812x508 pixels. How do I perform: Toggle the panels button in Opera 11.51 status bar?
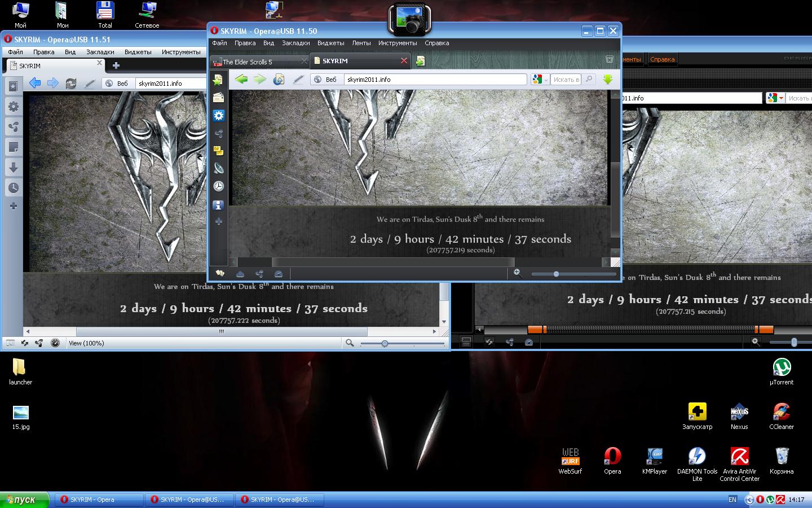click(x=10, y=343)
